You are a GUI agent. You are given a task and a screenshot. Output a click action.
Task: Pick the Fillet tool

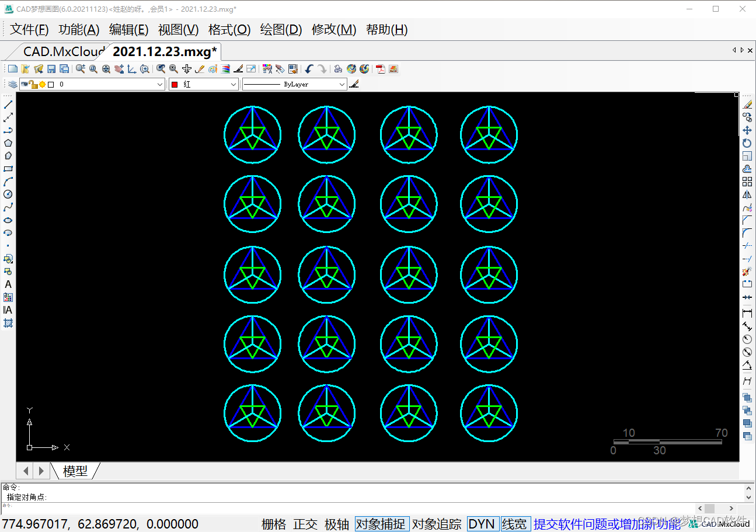coord(747,233)
